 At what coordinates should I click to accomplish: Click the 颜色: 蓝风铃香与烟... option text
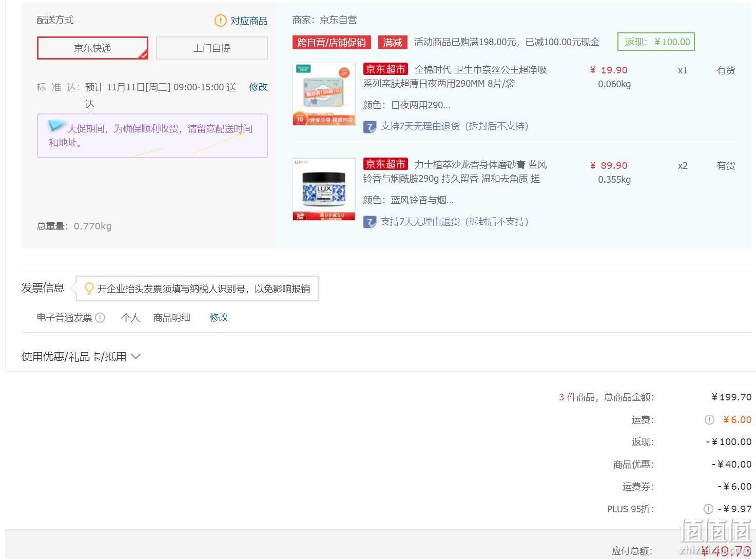tap(408, 200)
